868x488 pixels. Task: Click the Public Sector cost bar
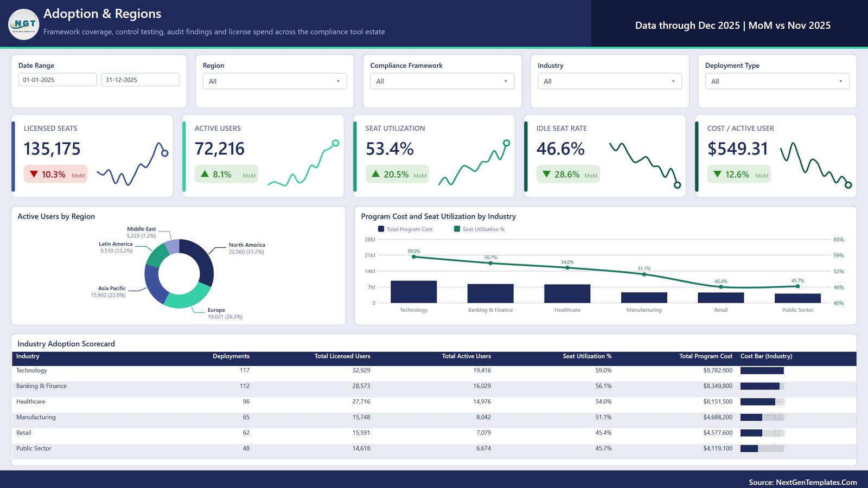click(797, 298)
